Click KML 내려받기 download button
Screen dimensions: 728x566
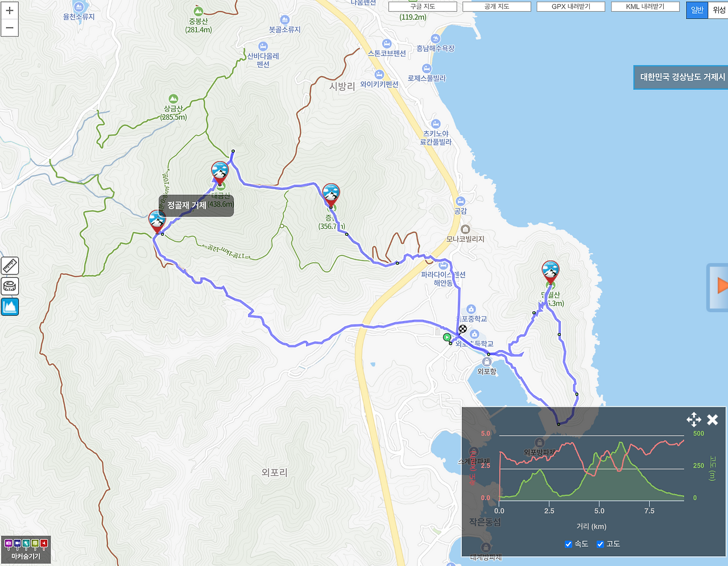(x=645, y=7)
